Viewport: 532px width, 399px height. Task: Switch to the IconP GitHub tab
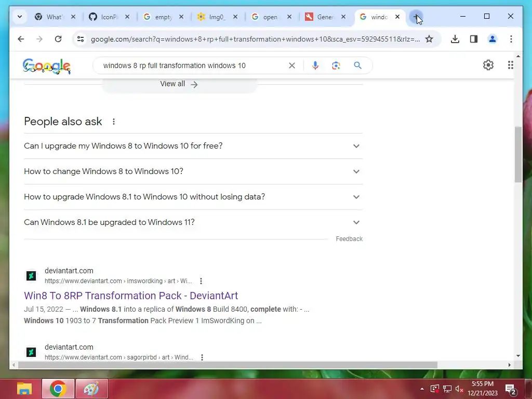point(103,17)
